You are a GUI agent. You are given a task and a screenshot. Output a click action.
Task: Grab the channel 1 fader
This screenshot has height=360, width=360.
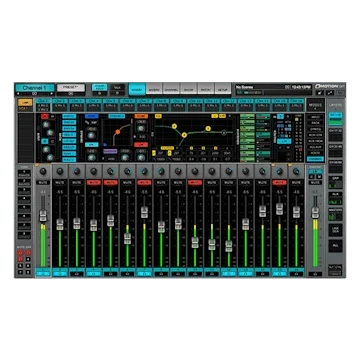coord(43,215)
